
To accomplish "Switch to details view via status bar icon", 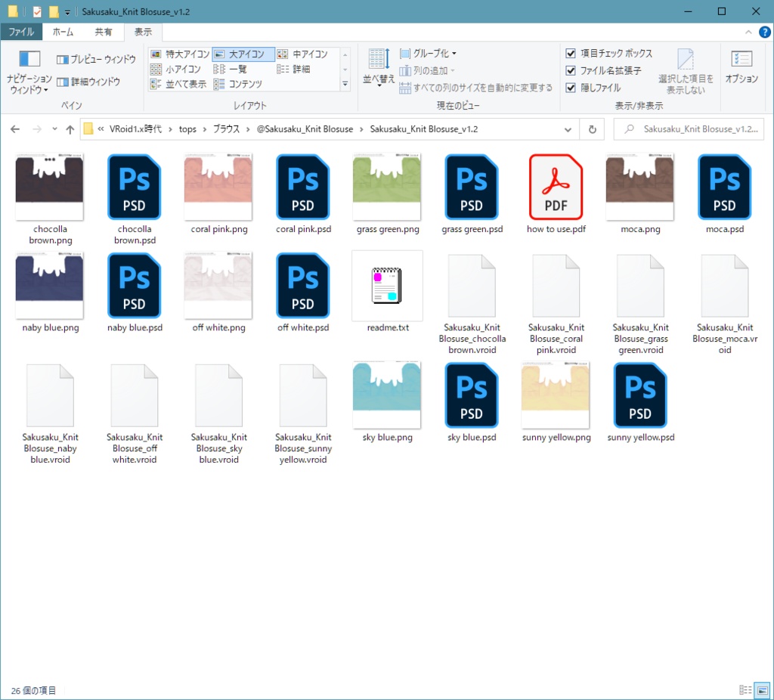I will click(745, 690).
